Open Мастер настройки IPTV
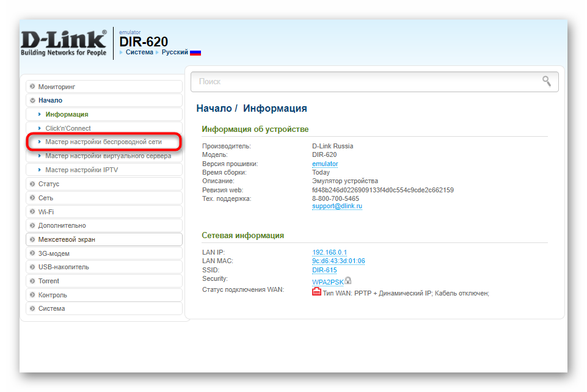 pyautogui.click(x=81, y=170)
